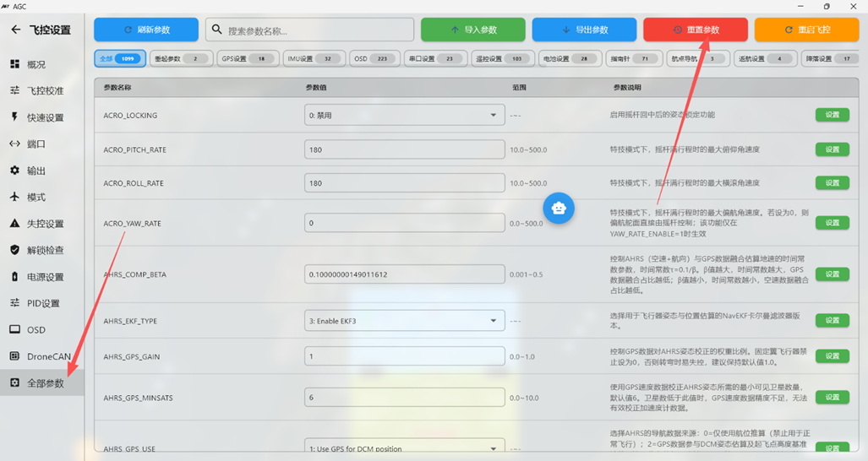Select 快速设置 lightning icon
The image size is (868, 461).
click(14, 117)
